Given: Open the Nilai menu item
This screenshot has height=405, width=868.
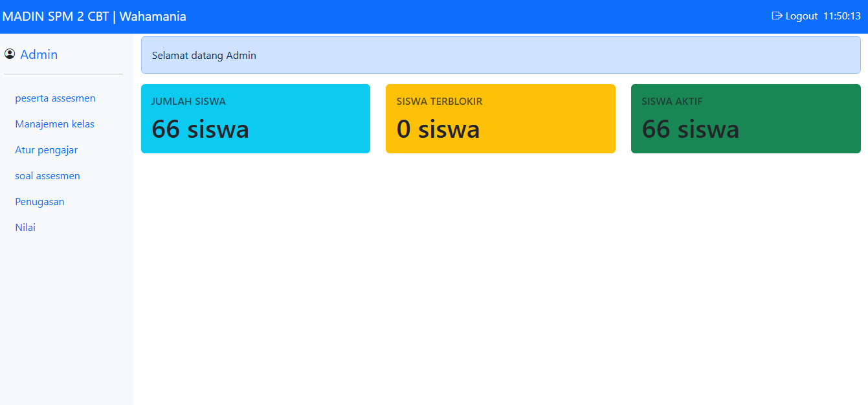Looking at the screenshot, I should point(25,228).
